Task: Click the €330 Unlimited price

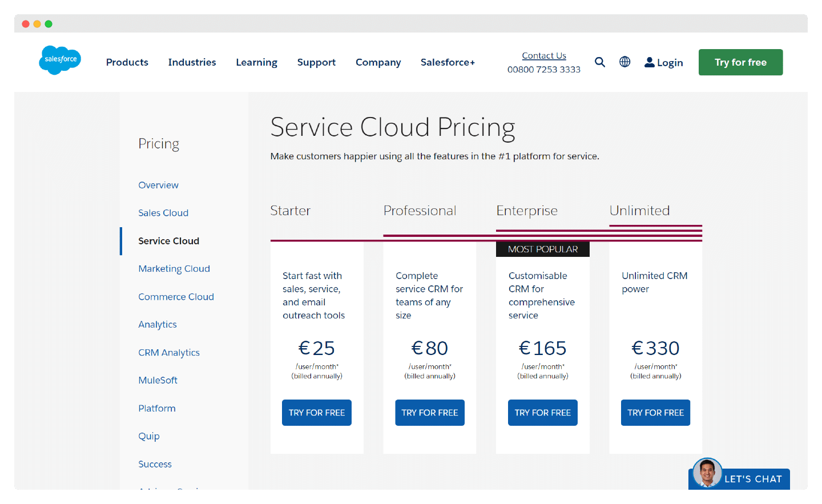Action: click(x=655, y=348)
